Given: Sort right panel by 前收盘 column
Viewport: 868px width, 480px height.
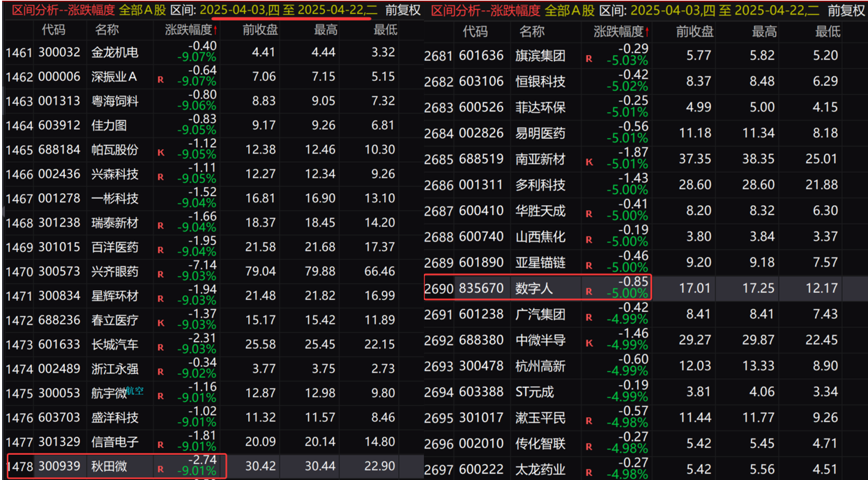Looking at the screenshot, I should tap(695, 32).
